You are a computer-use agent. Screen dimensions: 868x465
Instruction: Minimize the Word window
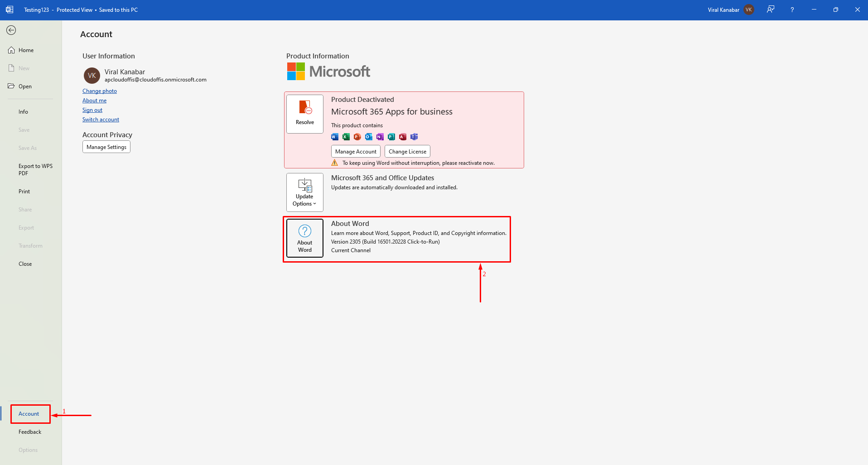[x=814, y=10]
